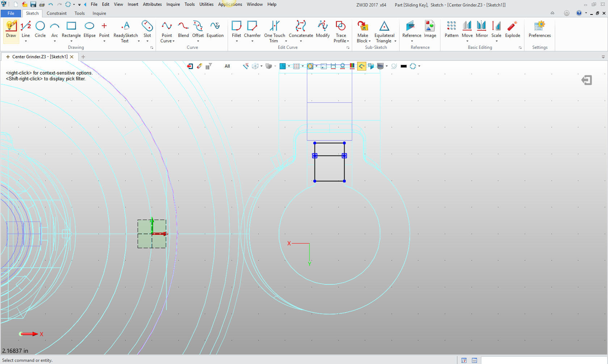Screen dimensions: 608x364
Task: Select the Mirror tool
Action: pos(482,29)
